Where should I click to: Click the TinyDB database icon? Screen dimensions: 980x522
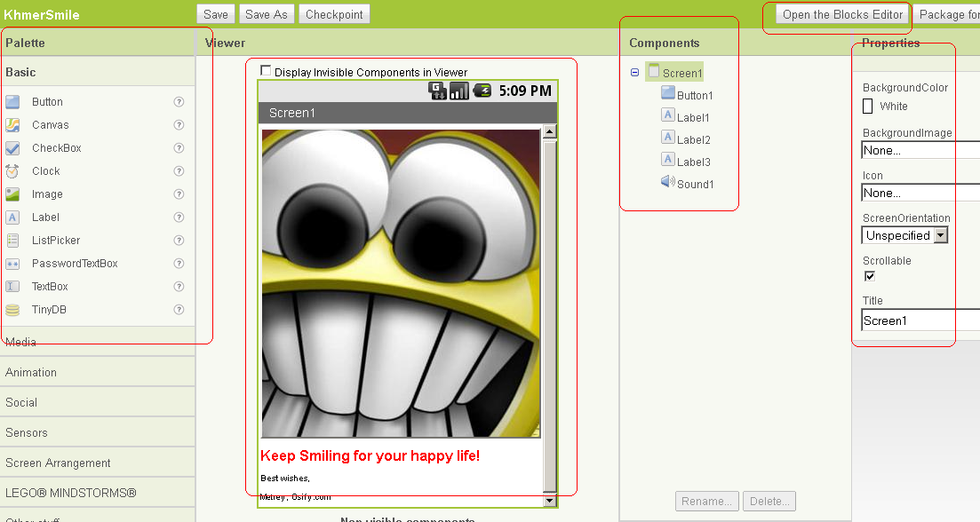[x=12, y=310]
